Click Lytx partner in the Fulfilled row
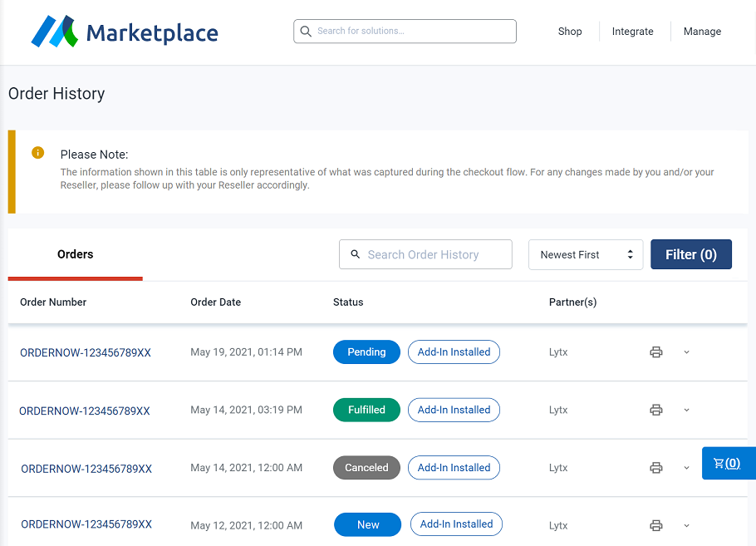The image size is (756, 546). pos(558,410)
